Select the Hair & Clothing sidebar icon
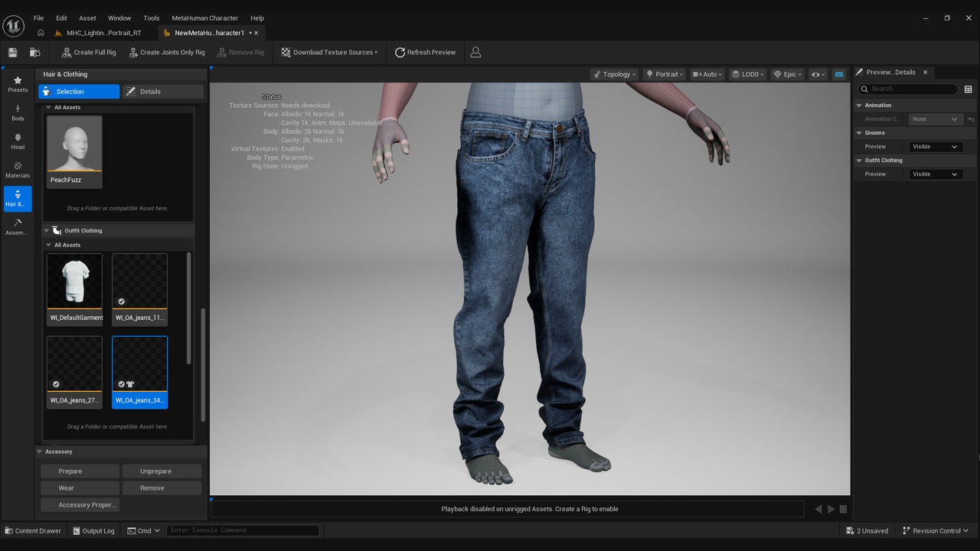Image resolution: width=980 pixels, height=551 pixels. pyautogui.click(x=18, y=198)
